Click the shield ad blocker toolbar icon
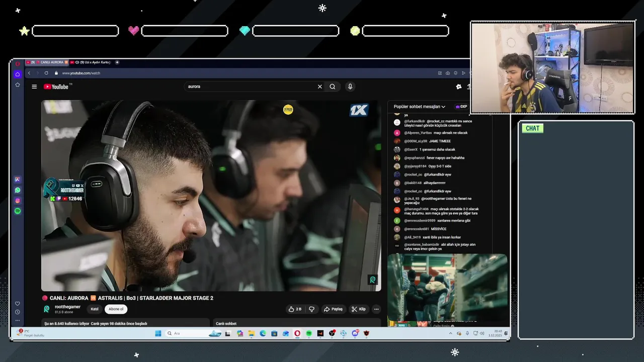 point(455,73)
